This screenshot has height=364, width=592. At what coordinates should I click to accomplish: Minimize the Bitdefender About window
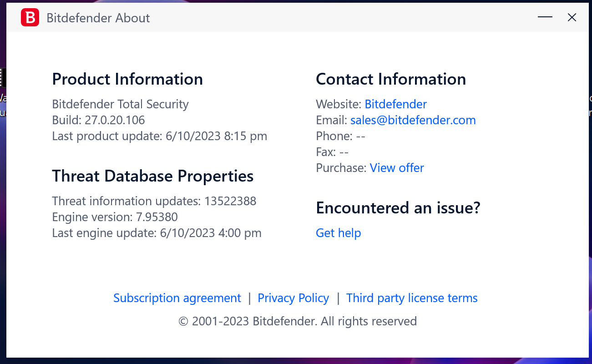(545, 17)
